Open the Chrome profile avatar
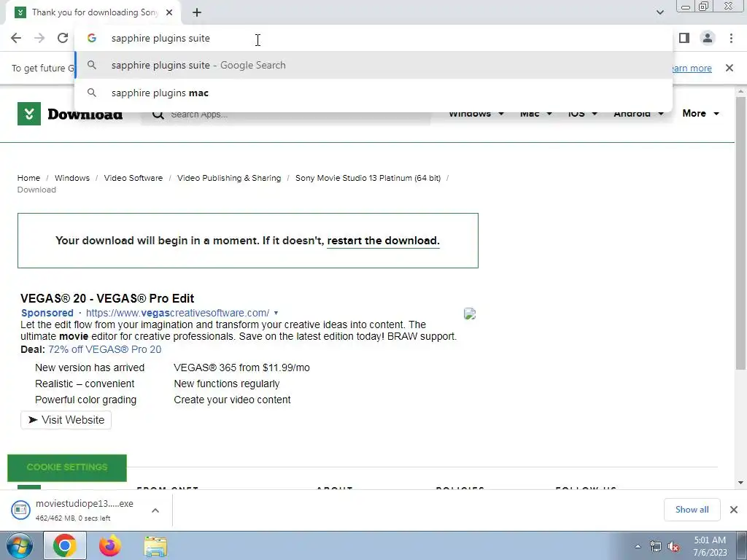The width and height of the screenshot is (747, 560). point(708,38)
